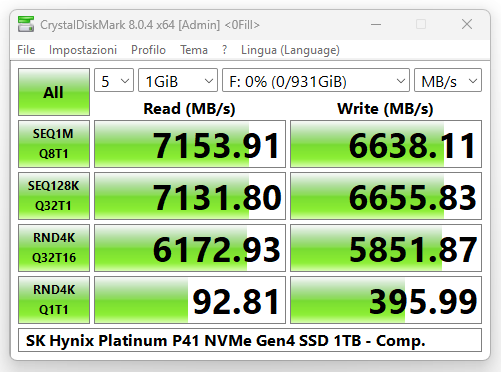Image resolution: width=501 pixels, height=372 pixels.
Task: Select the write result 395.99
Action: point(386,300)
